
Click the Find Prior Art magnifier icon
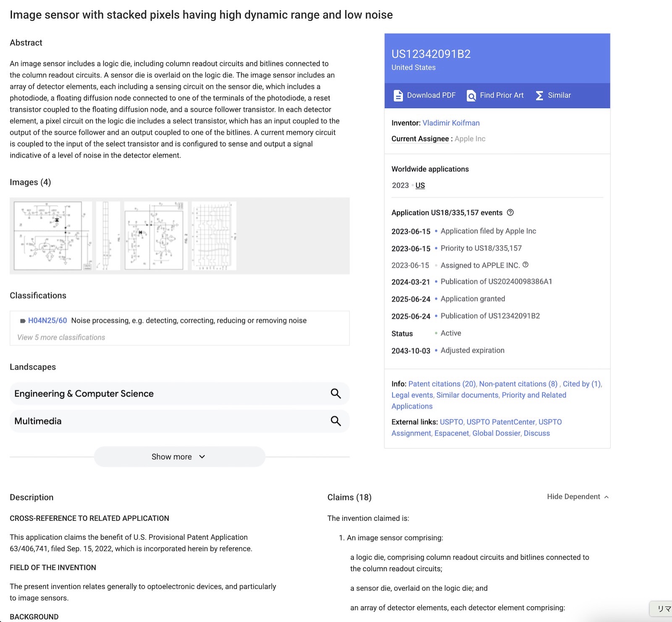[x=471, y=96]
